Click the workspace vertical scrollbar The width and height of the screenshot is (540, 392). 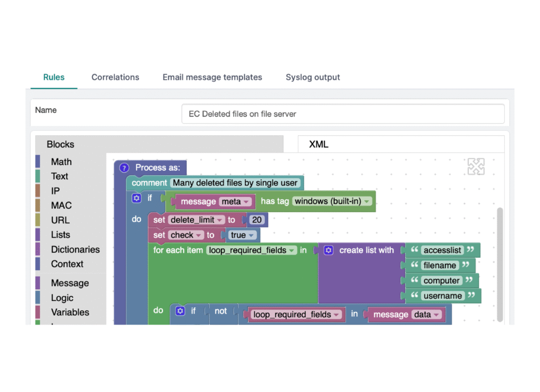coord(500,264)
